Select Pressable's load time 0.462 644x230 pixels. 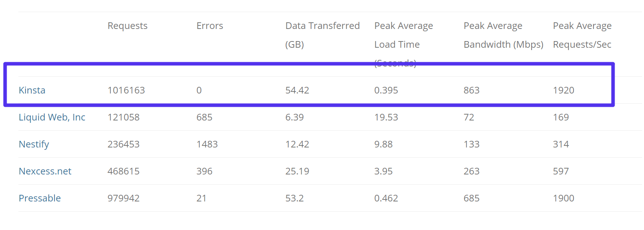pos(386,198)
